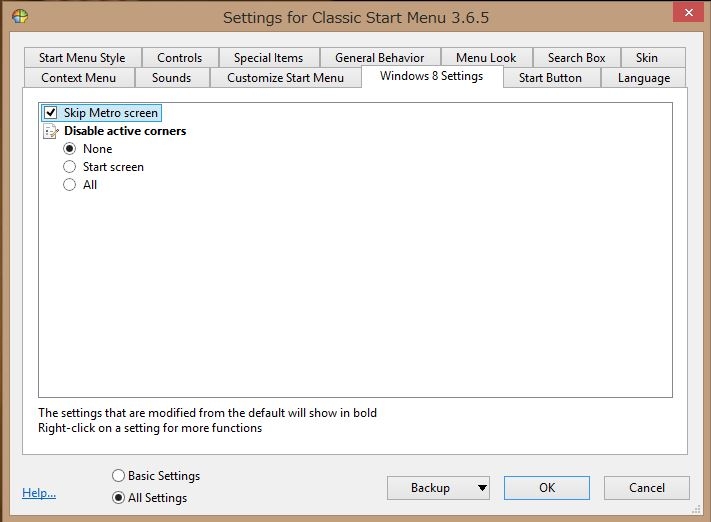Viewport: 711px width, 522px height.
Task: Choose All Settings radio button
Action: coord(118,498)
